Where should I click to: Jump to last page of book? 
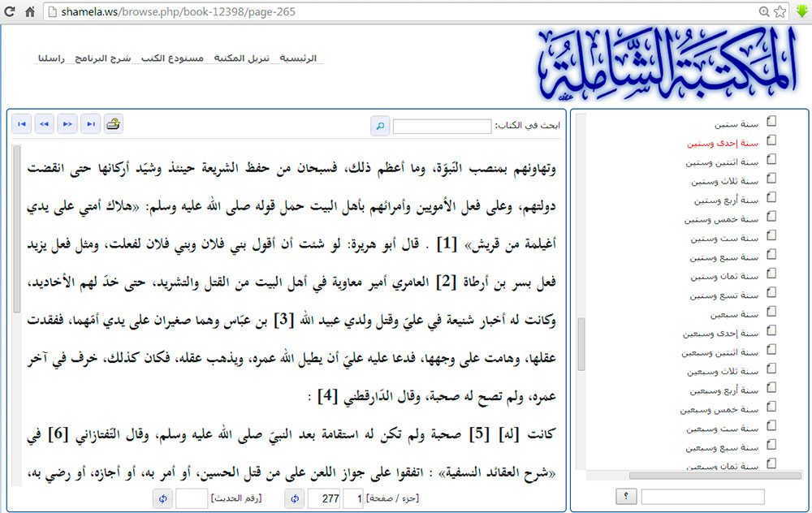click(91, 124)
